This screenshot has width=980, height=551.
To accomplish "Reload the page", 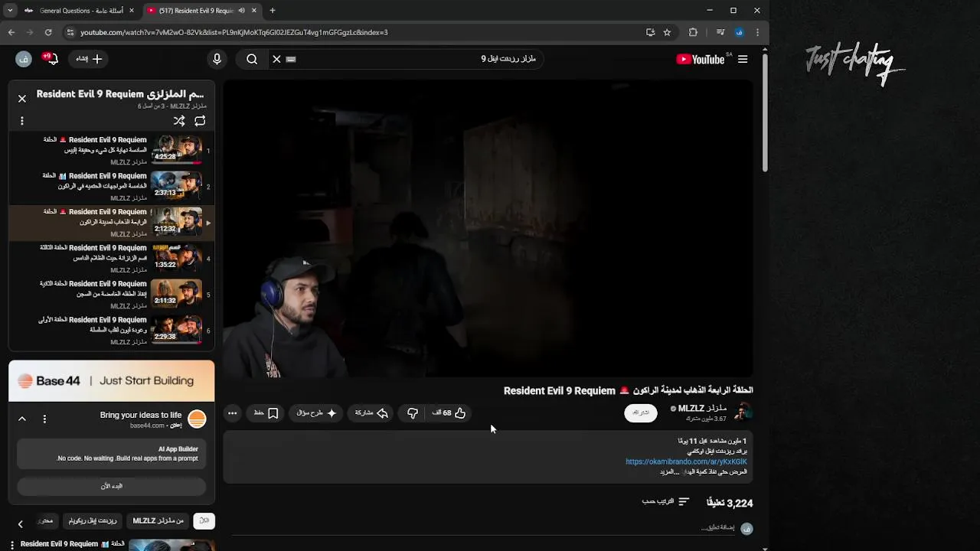I will (x=48, y=32).
